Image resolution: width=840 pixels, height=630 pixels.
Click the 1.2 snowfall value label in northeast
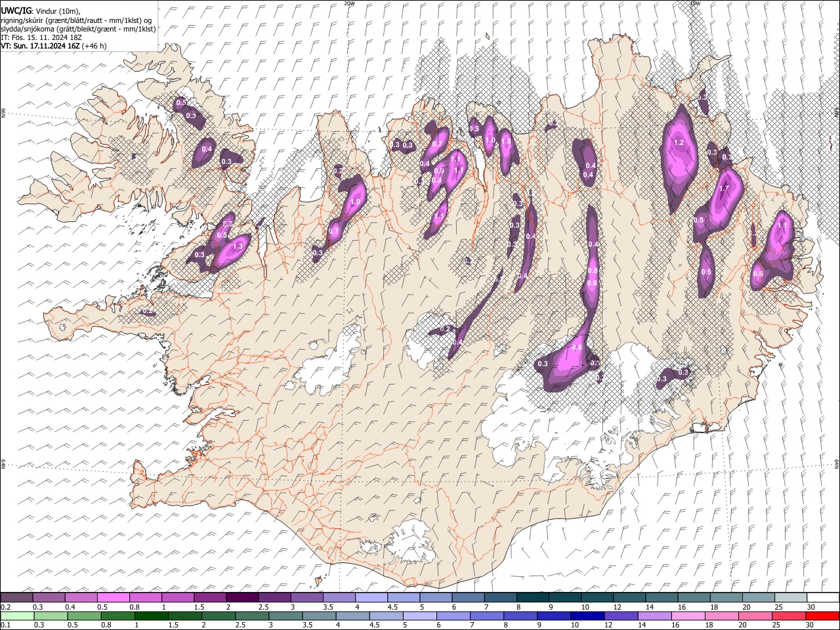pyautogui.click(x=679, y=143)
